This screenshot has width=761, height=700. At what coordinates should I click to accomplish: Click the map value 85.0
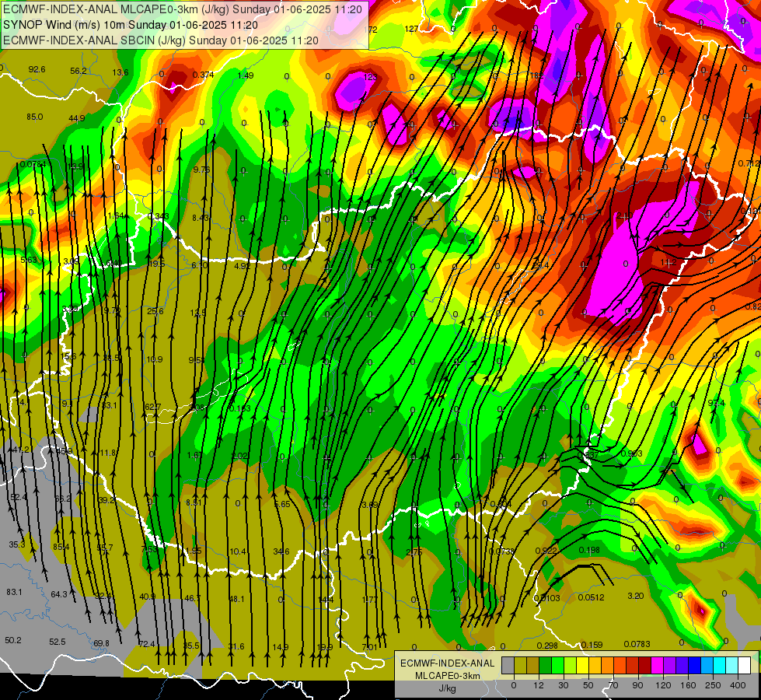[x=34, y=117]
